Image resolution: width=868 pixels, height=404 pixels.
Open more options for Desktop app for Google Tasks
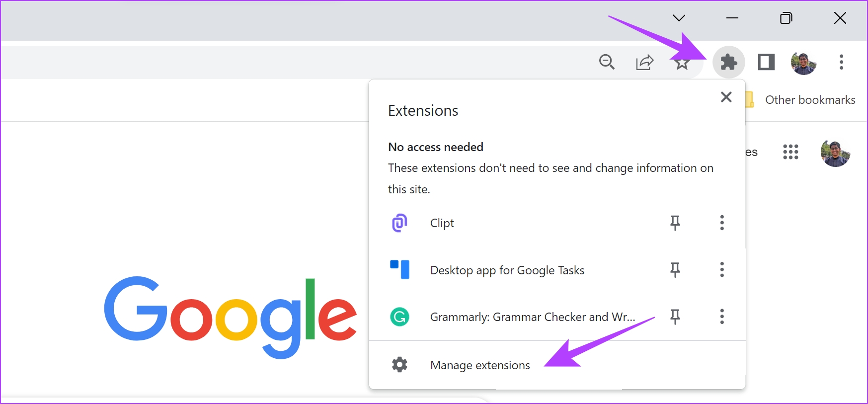[x=722, y=270]
